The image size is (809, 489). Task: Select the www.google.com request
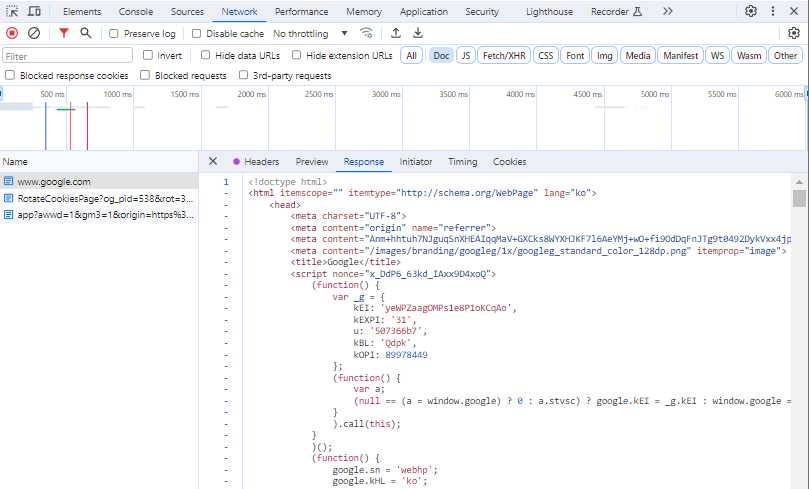[99, 181]
